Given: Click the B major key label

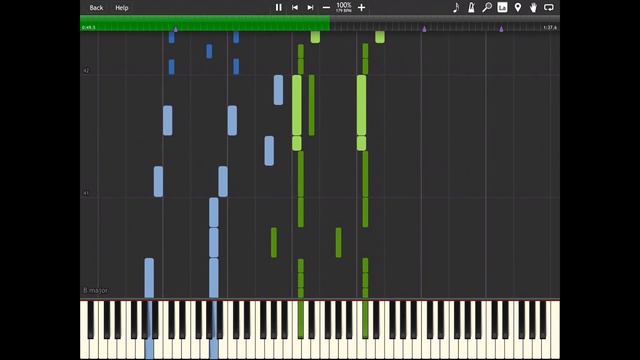Looking at the screenshot, I should [96, 290].
